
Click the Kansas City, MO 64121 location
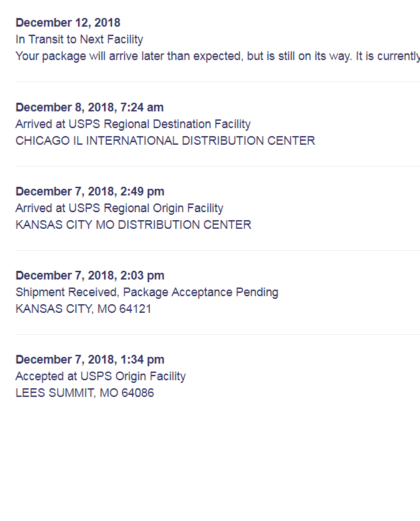(x=83, y=309)
